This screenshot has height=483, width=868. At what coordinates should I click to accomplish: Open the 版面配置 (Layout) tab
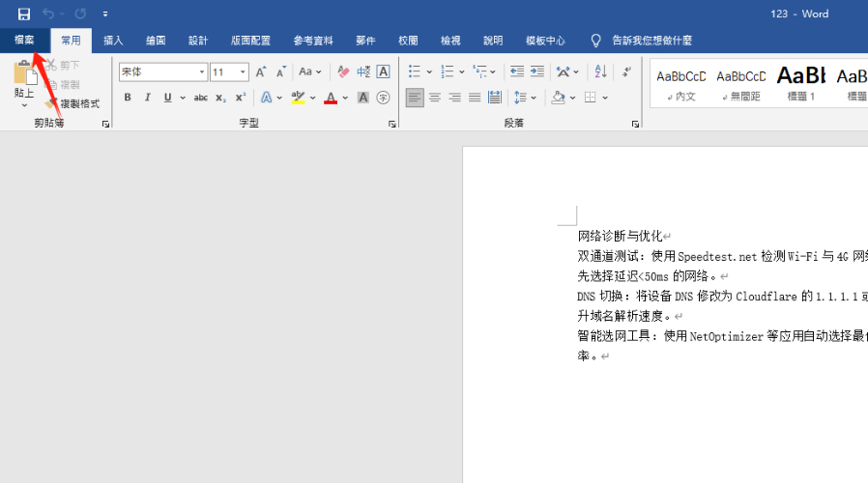pos(250,41)
